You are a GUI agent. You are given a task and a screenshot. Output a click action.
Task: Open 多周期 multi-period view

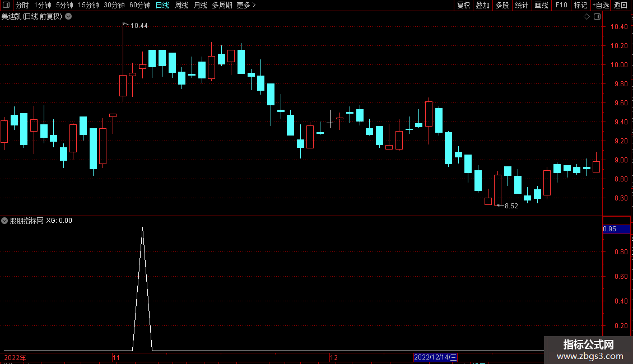tap(222, 5)
